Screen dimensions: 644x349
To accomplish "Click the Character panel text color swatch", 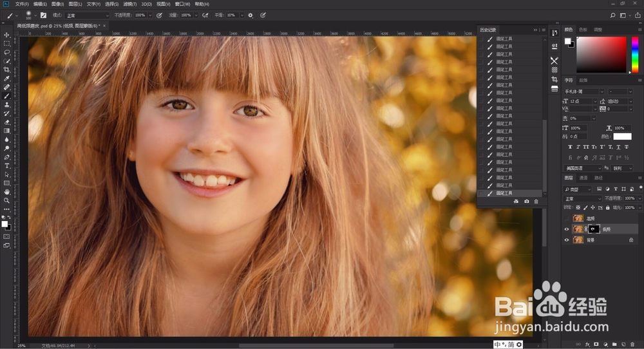I will tap(622, 137).
